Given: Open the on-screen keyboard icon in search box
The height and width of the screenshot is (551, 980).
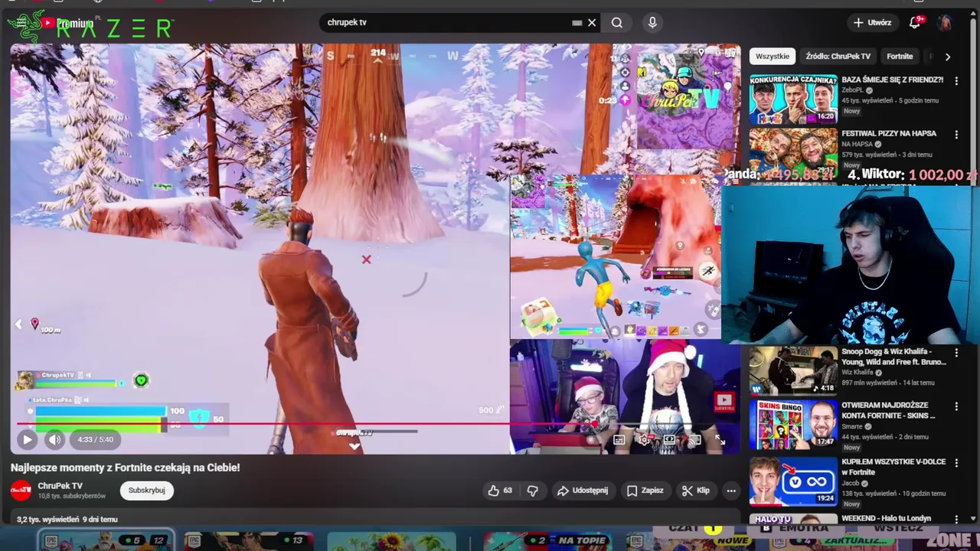Looking at the screenshot, I should coord(577,23).
